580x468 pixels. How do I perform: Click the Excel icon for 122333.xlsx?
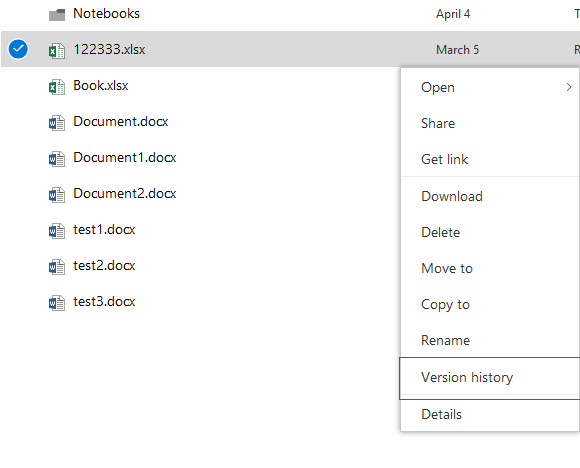[x=57, y=51]
